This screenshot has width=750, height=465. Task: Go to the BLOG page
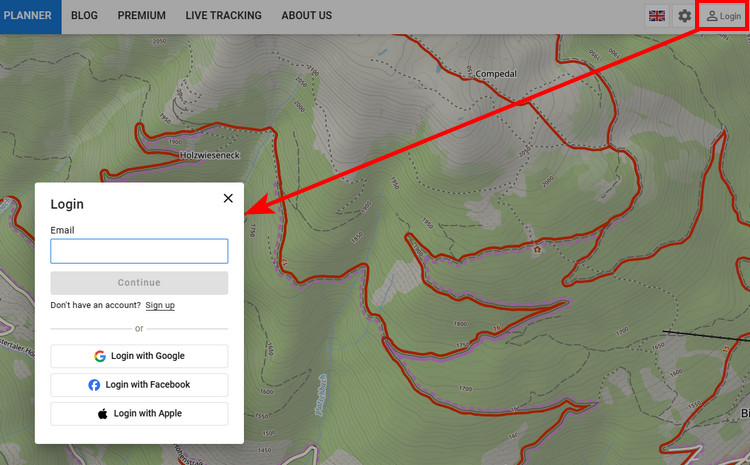pyautogui.click(x=85, y=16)
